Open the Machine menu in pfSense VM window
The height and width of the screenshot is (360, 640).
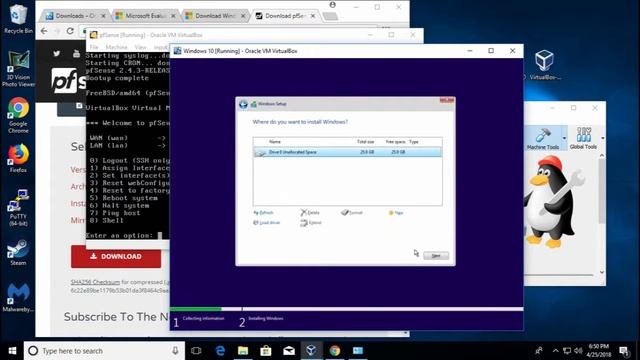pyautogui.click(x=116, y=47)
